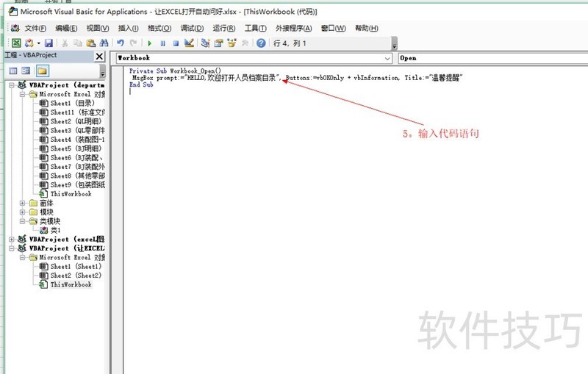This screenshot has height=374, width=588.
Task: Toggle Design Mode icon
Action: point(189,43)
